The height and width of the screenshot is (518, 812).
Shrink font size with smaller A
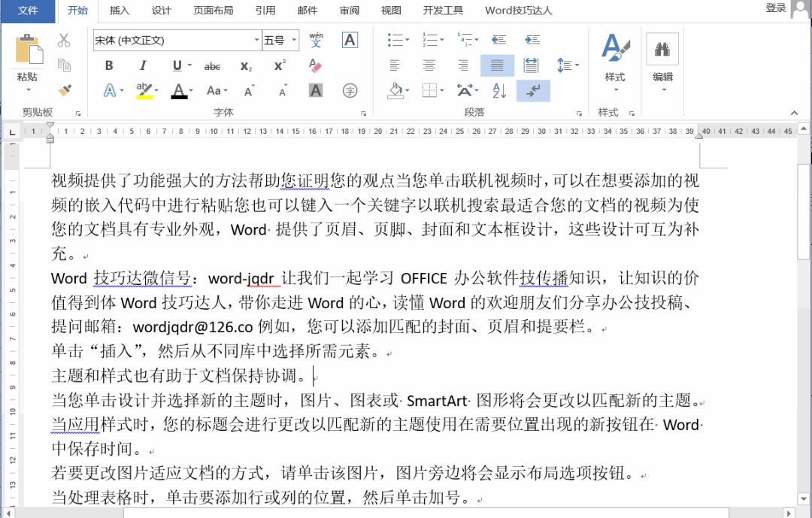(283, 91)
